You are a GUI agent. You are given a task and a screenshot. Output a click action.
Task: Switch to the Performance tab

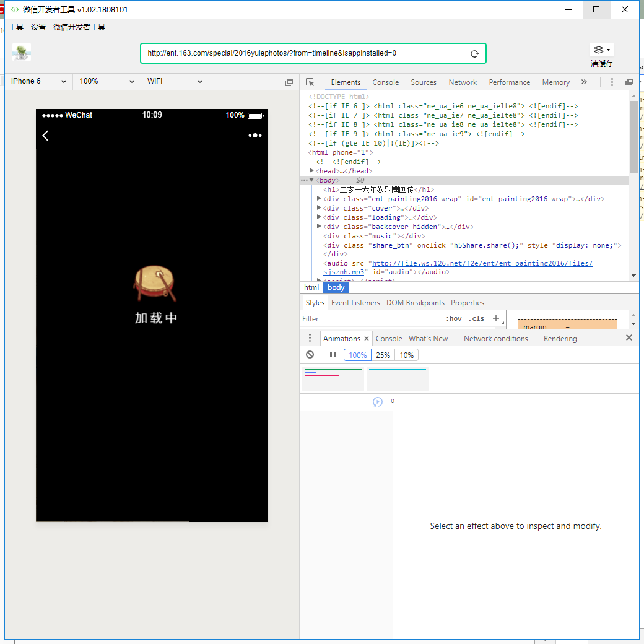pyautogui.click(x=509, y=82)
